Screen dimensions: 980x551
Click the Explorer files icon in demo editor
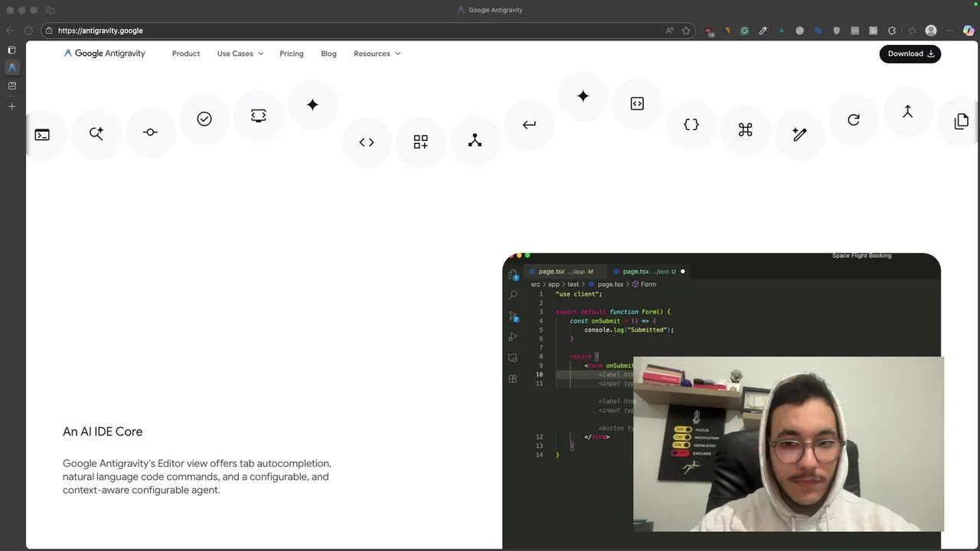pyautogui.click(x=513, y=275)
